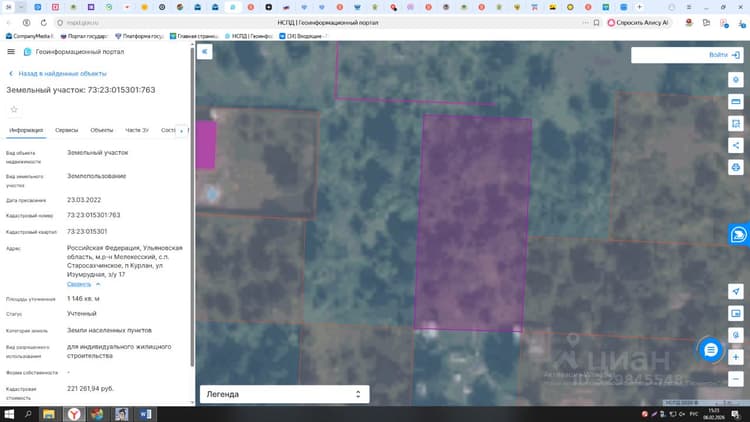Click the Войти login button
This screenshot has height=422, width=750.
tap(724, 55)
